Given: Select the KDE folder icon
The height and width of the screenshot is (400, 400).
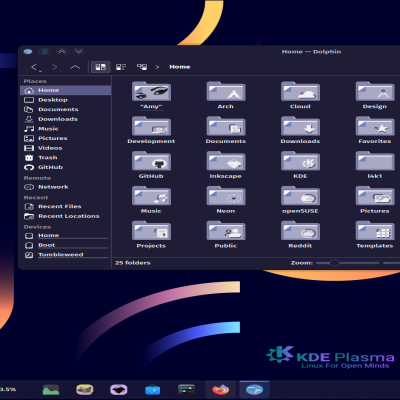Looking at the screenshot, I should (300, 161).
